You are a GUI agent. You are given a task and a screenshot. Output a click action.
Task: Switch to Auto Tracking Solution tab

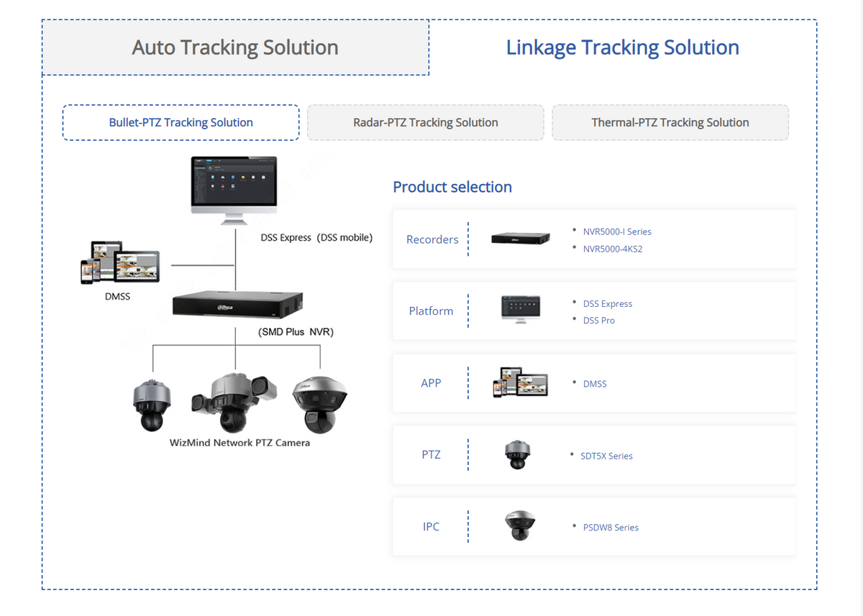(235, 47)
